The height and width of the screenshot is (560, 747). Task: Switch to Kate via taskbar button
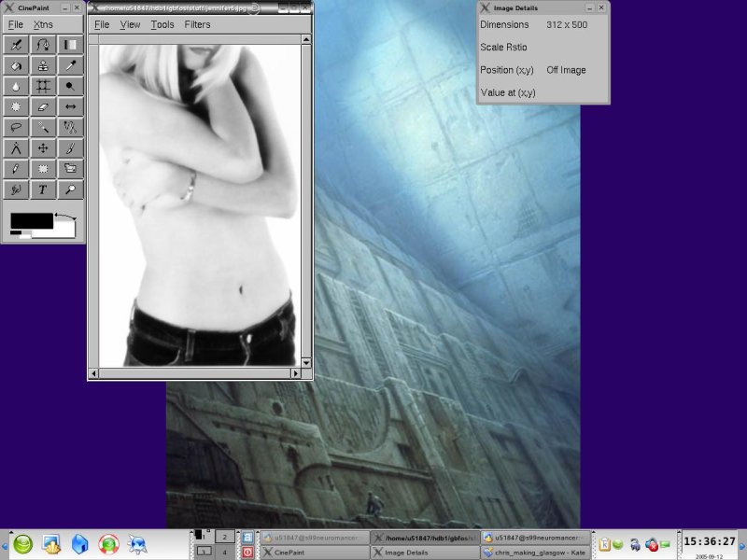(535, 553)
